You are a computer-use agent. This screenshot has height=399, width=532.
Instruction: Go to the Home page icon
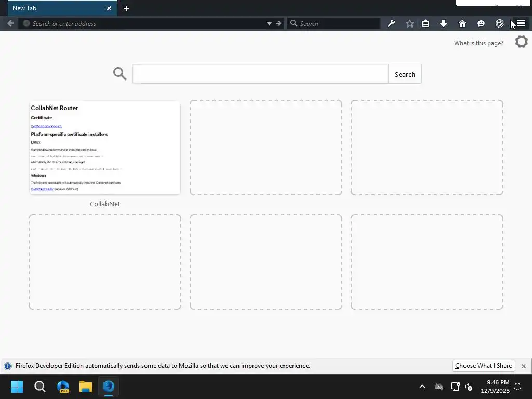tap(462, 23)
